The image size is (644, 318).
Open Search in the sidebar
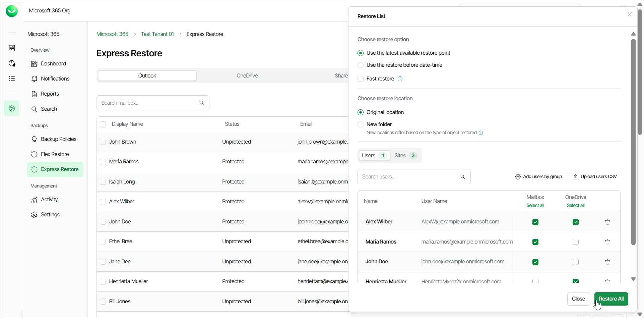click(x=55, y=109)
